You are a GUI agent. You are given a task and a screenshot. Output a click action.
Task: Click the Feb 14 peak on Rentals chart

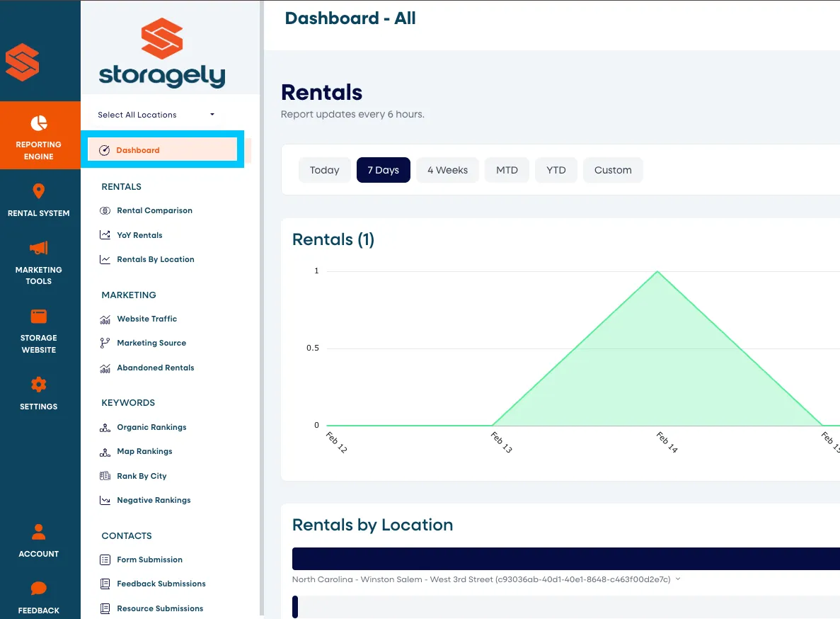(658, 272)
